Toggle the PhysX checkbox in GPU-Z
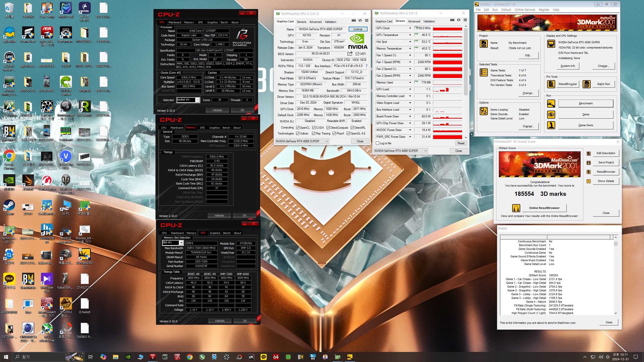644x362 pixels. coord(334,133)
